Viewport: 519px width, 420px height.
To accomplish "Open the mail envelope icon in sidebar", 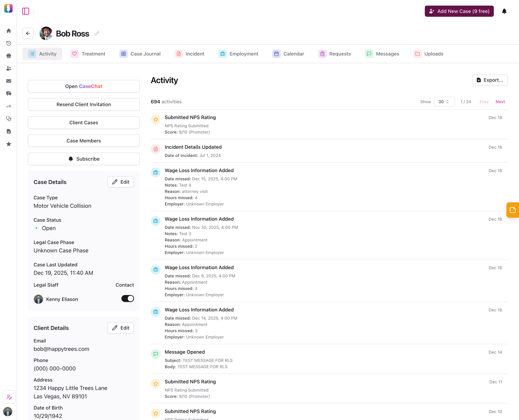I will click(x=9, y=81).
